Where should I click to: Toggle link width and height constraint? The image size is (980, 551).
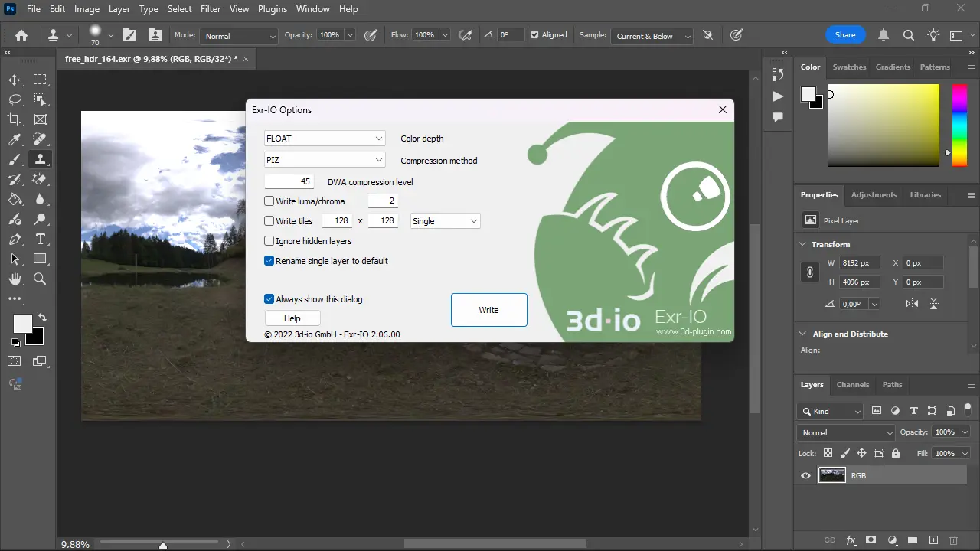point(810,272)
